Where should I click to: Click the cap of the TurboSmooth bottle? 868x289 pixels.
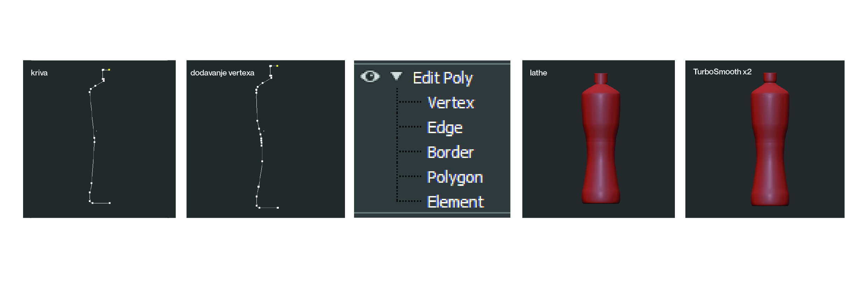click(770, 78)
